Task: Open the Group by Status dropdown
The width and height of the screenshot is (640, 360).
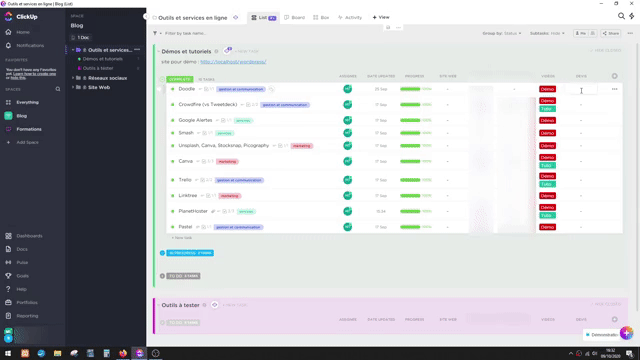Action: coord(502,33)
